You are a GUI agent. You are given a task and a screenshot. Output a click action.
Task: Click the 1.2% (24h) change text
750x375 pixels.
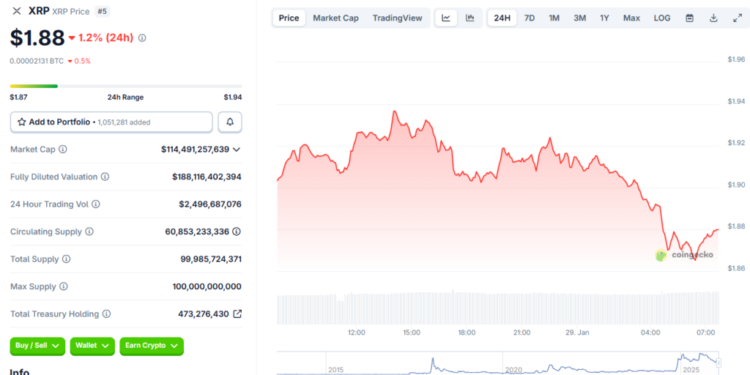coord(106,38)
